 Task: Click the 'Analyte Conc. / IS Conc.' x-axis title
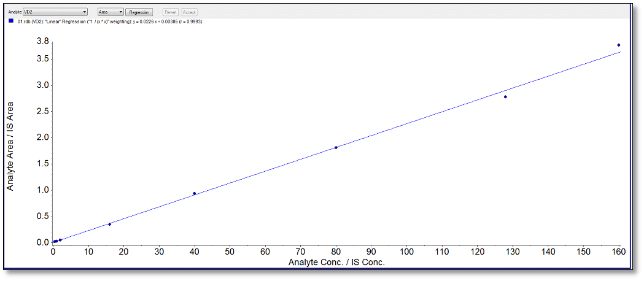336,263
